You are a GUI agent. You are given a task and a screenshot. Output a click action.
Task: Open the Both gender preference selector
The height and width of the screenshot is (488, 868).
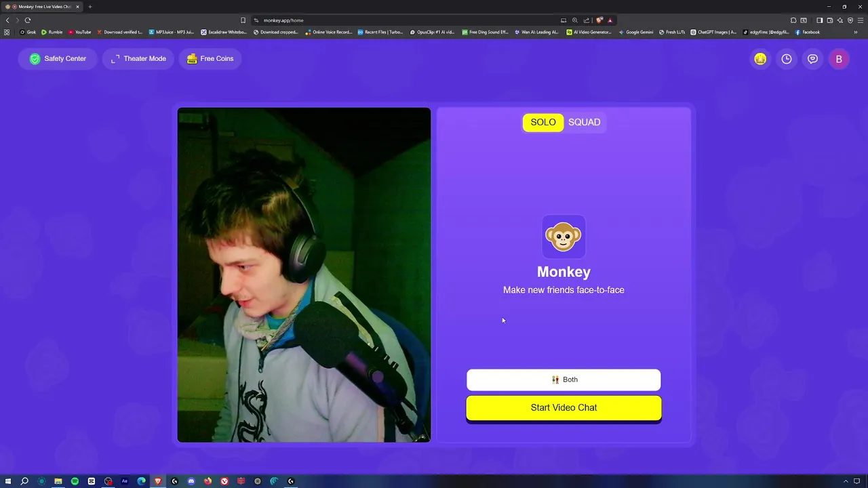(564, 380)
